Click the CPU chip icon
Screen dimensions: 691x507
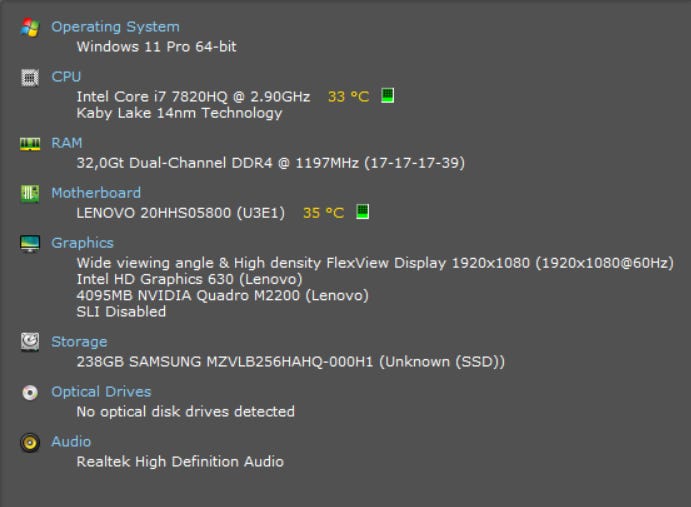(30, 77)
